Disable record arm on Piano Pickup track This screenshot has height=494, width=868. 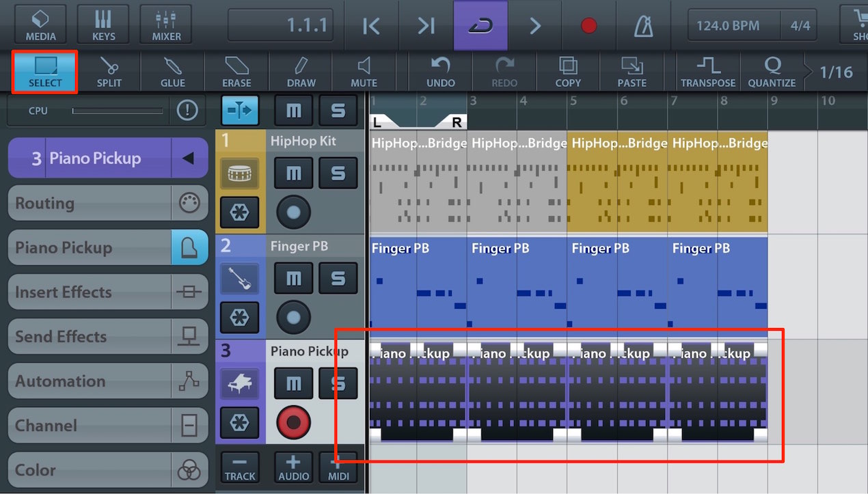pyautogui.click(x=293, y=423)
